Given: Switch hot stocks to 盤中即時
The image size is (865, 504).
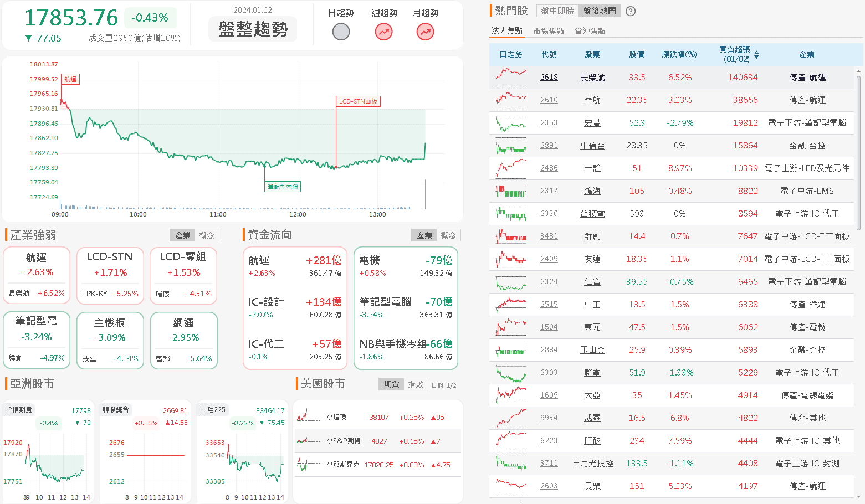Looking at the screenshot, I should [x=557, y=11].
